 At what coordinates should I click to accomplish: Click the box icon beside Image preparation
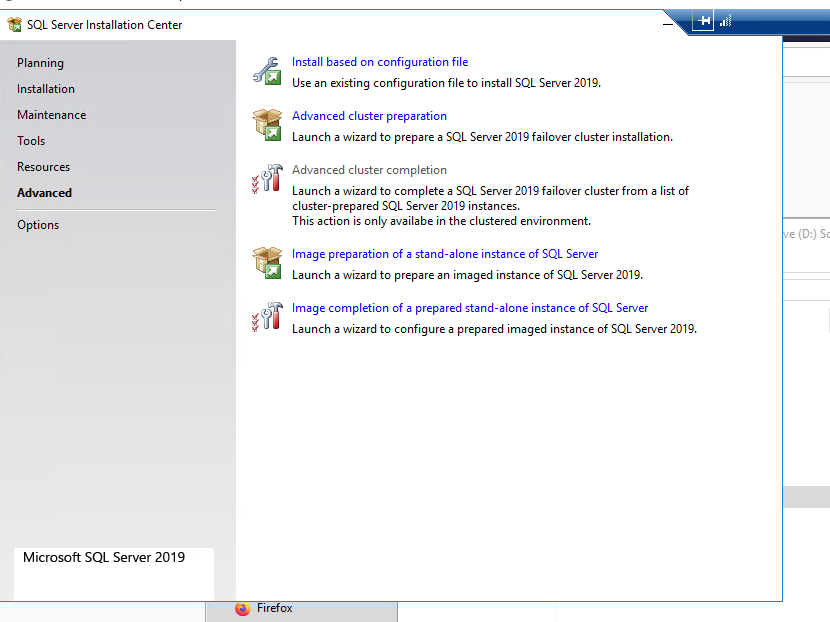pyautogui.click(x=267, y=263)
